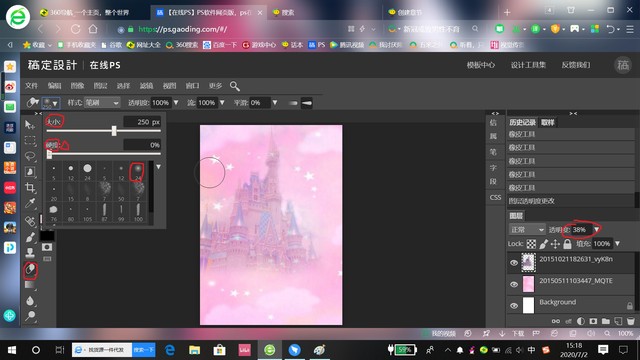Image resolution: width=640 pixels, height=360 pixels.
Task: Open eraser opacity 100% slider arrow
Action: [176, 103]
